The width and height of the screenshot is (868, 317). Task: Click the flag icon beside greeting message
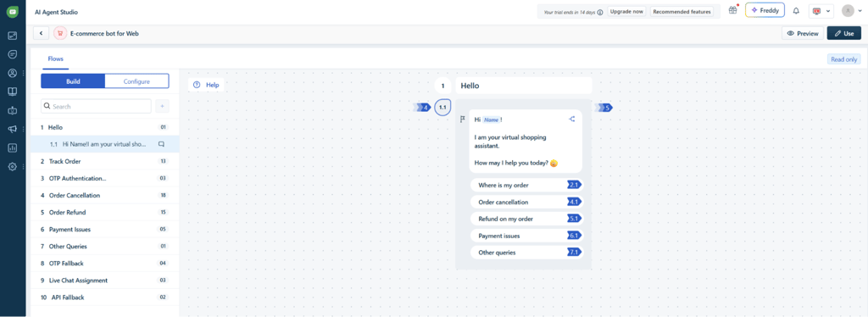(x=462, y=119)
